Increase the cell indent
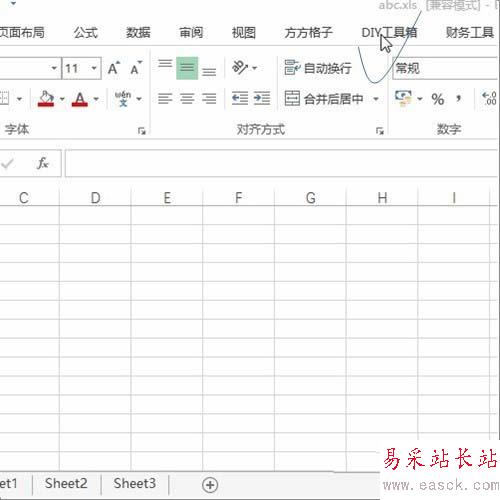 [x=262, y=98]
